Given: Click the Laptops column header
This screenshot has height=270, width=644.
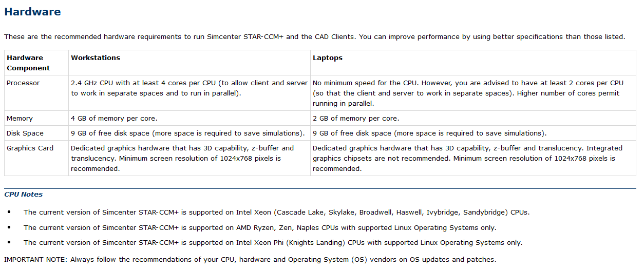Looking at the screenshot, I should (328, 58).
